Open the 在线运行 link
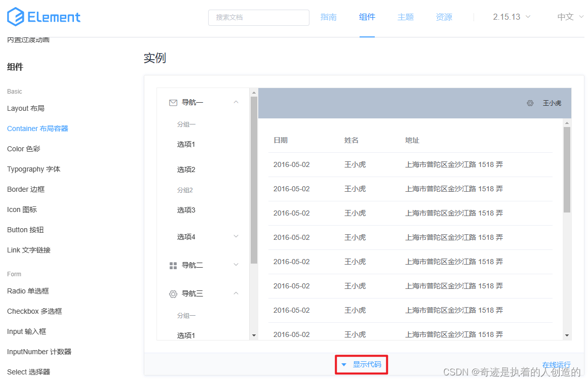Image resolution: width=588 pixels, height=382 pixels. pyautogui.click(x=556, y=364)
